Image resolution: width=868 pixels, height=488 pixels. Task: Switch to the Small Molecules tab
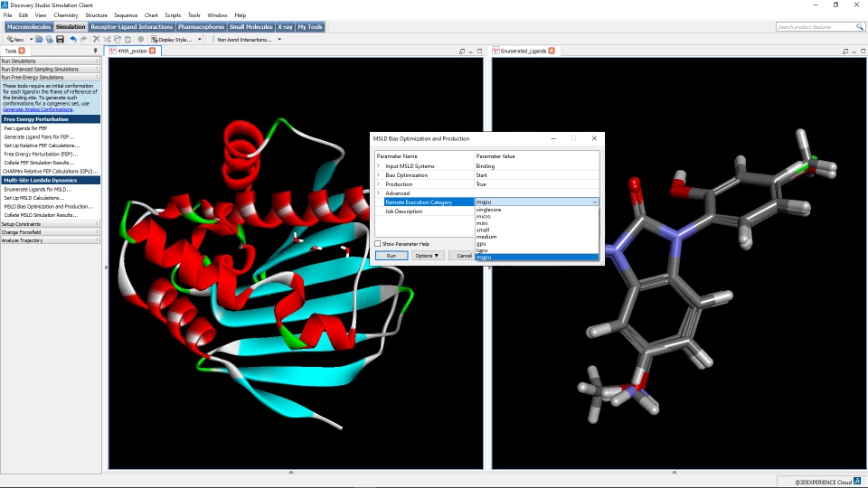(x=250, y=26)
